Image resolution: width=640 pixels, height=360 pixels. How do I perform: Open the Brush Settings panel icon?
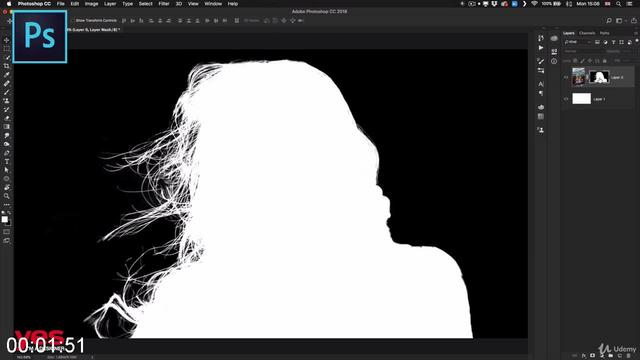[541, 61]
